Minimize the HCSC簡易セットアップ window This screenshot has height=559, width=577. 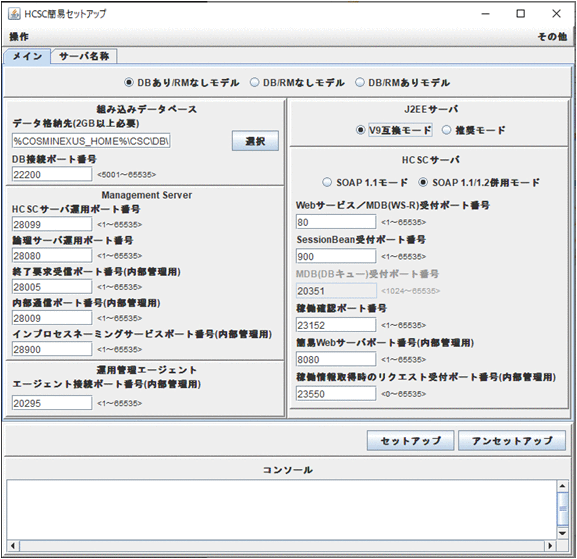[x=486, y=14]
